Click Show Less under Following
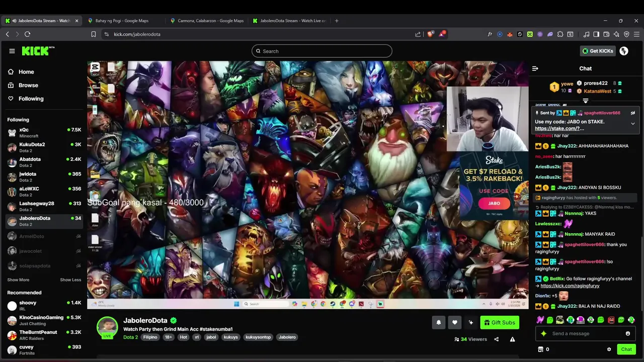Screen dimensions: 644x362 coord(70,280)
